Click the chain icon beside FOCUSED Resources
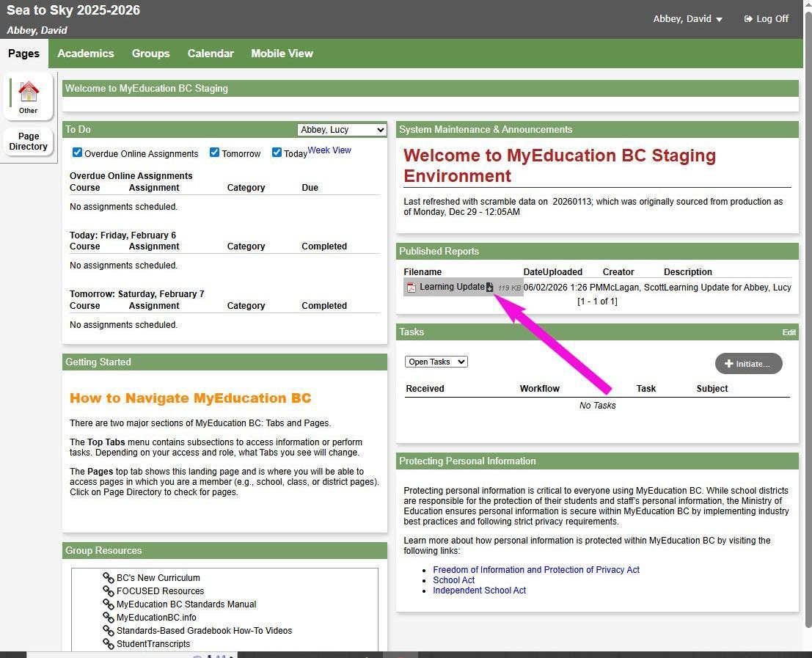 click(109, 591)
